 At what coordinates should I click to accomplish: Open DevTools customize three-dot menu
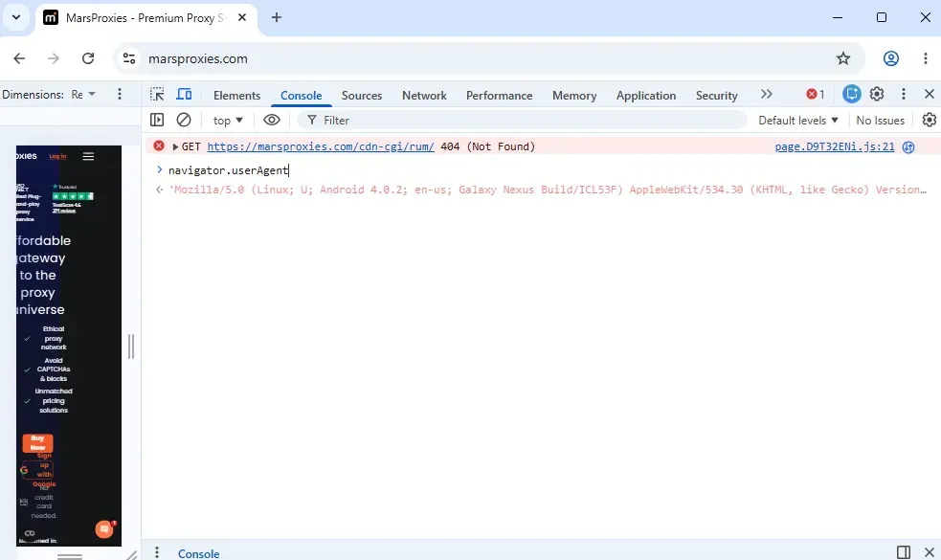pyautogui.click(x=904, y=94)
